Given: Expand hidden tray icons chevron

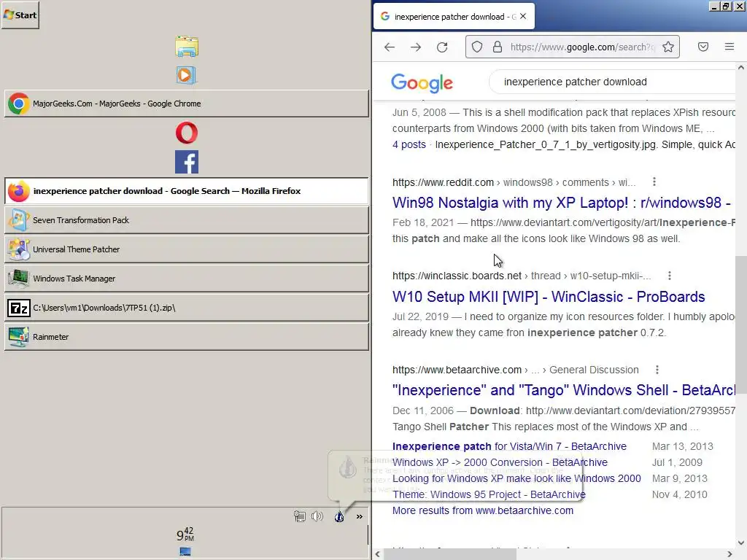Looking at the screenshot, I should pos(359,517).
